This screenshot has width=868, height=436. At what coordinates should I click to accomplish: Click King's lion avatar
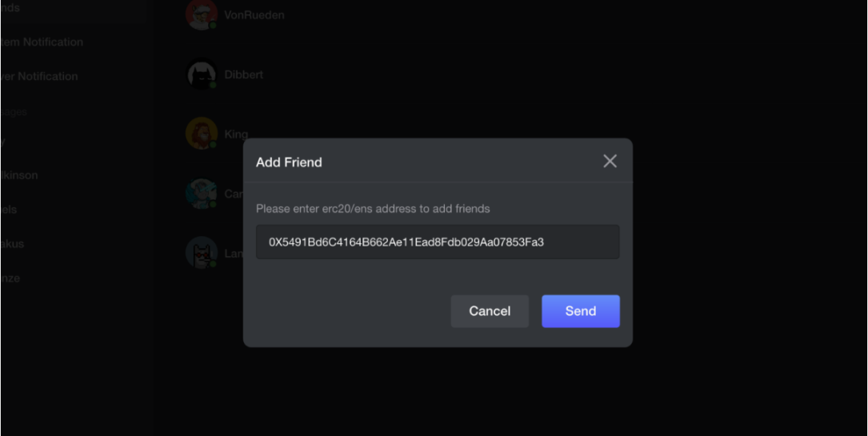point(201,134)
